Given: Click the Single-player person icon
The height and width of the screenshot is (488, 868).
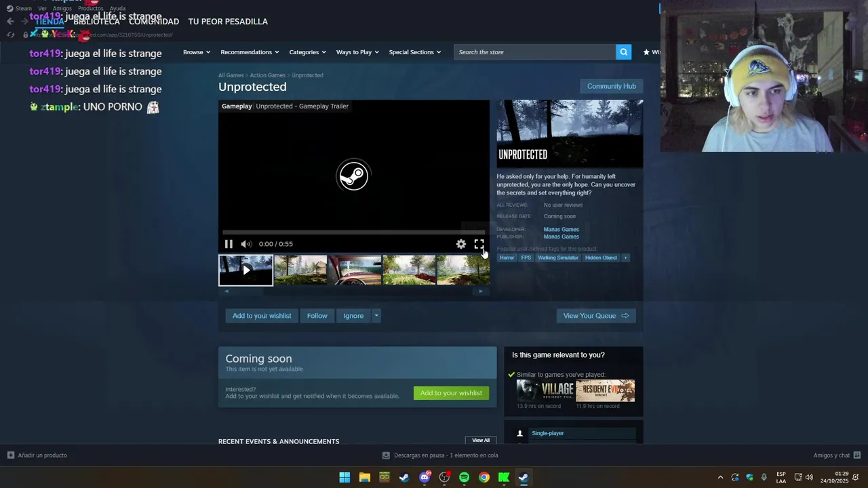Looking at the screenshot, I should coord(520,433).
